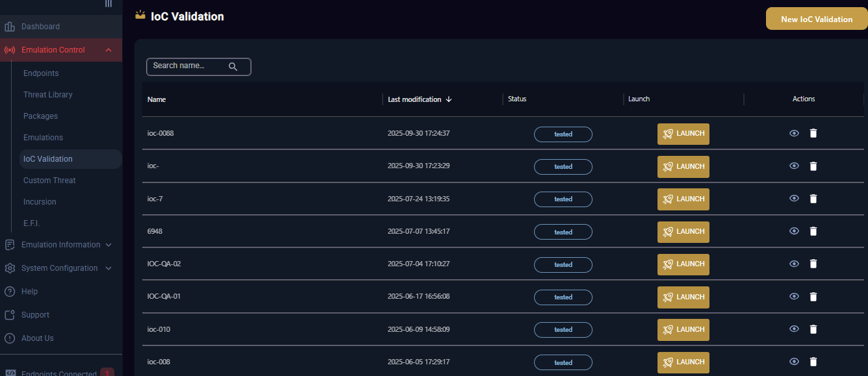
Task: Show IOC-QA-01 details with eye icon
Action: pos(794,296)
